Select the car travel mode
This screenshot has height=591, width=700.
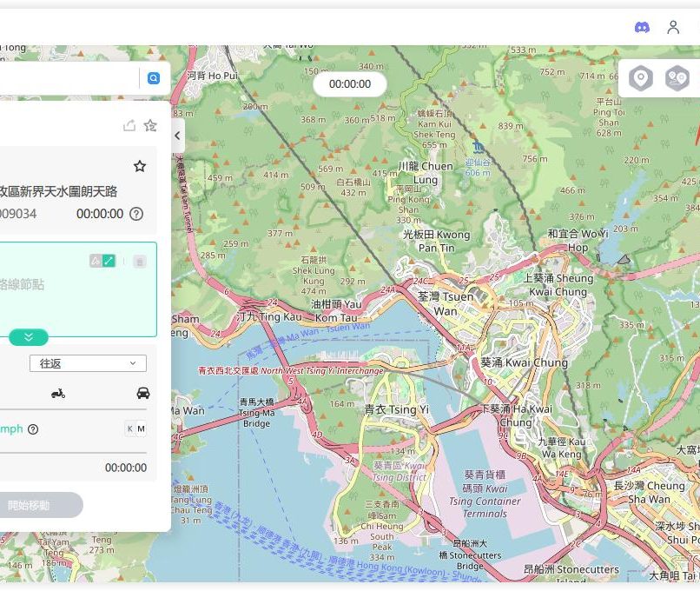143,393
